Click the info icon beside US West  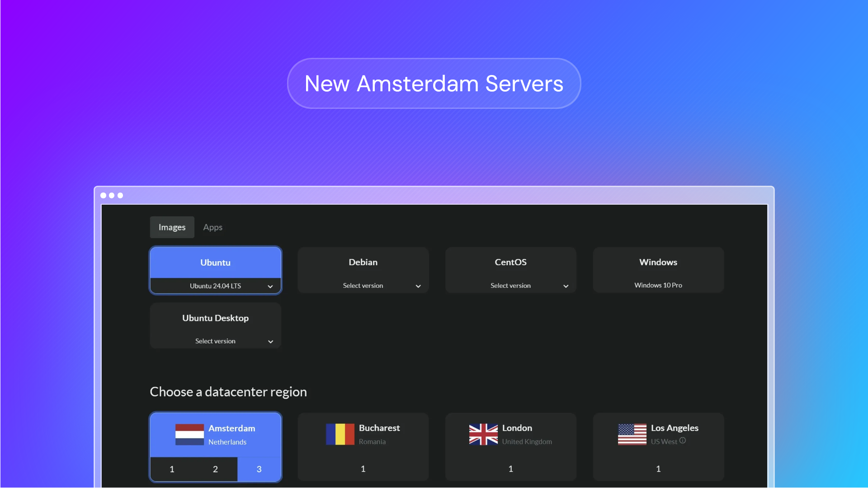[683, 441]
